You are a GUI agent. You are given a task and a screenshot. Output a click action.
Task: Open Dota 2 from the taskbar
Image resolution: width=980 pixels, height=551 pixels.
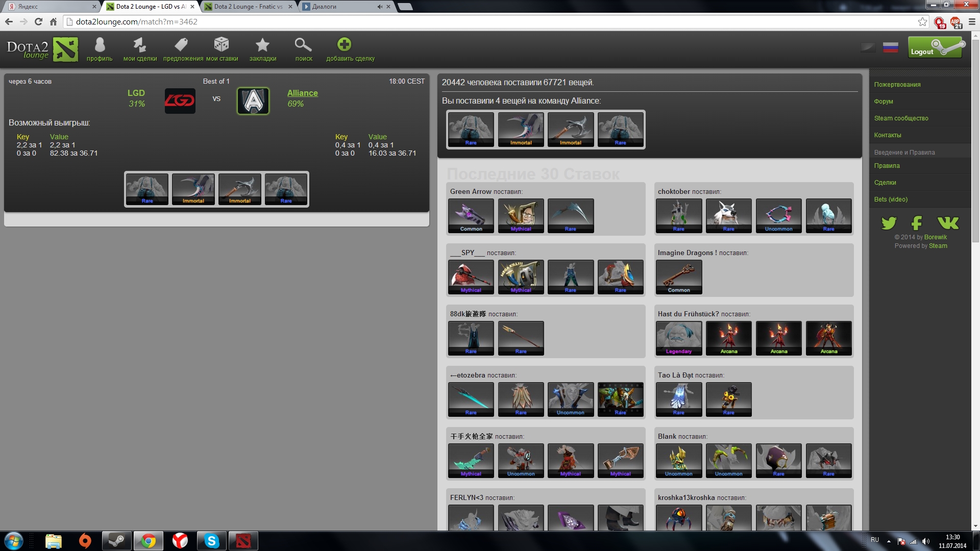(243, 541)
